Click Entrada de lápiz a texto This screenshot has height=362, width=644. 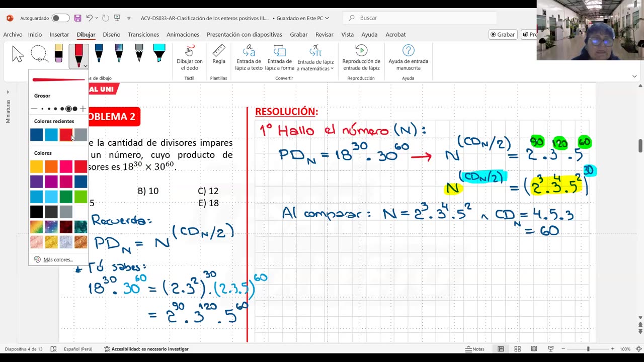pyautogui.click(x=249, y=57)
